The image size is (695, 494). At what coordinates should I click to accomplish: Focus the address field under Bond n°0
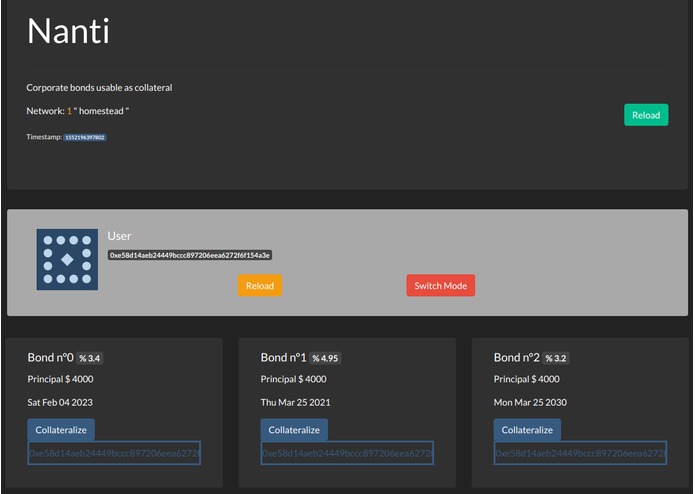coord(114,453)
